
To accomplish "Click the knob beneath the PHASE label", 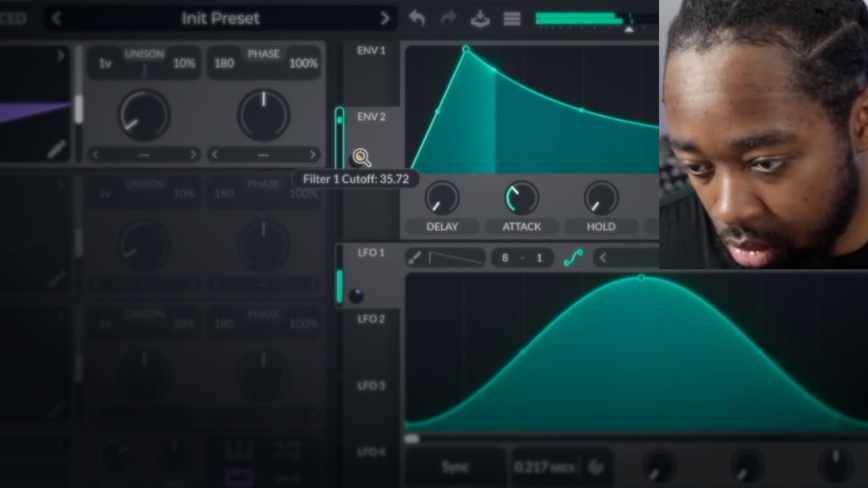I will pyautogui.click(x=263, y=115).
